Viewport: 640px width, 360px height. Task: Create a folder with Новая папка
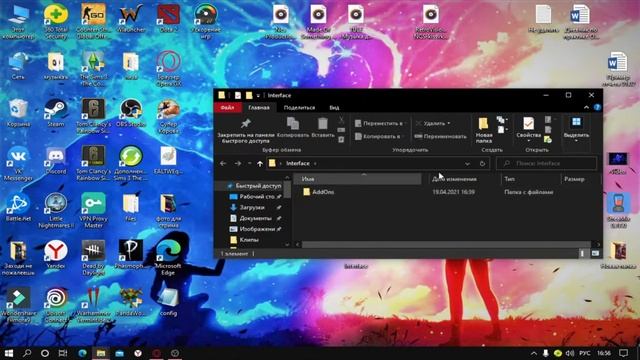click(484, 130)
